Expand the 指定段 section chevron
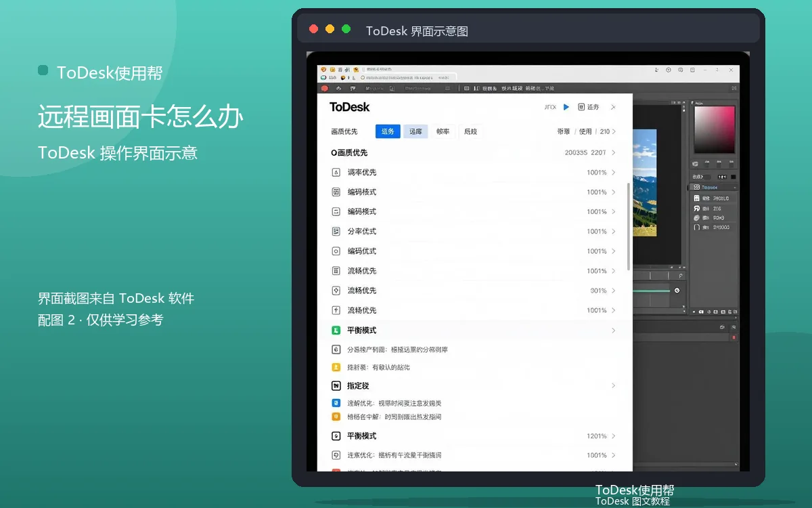 pyautogui.click(x=614, y=386)
